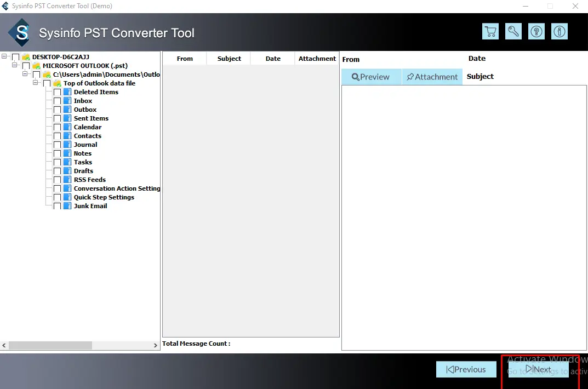Select the "RSS Feeds" folder label
588x389 pixels.
pos(90,180)
